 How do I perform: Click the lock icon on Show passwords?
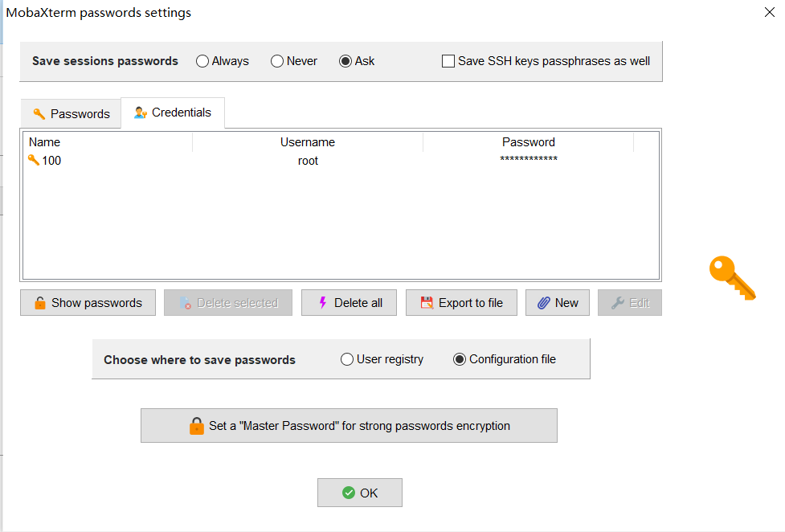point(40,303)
